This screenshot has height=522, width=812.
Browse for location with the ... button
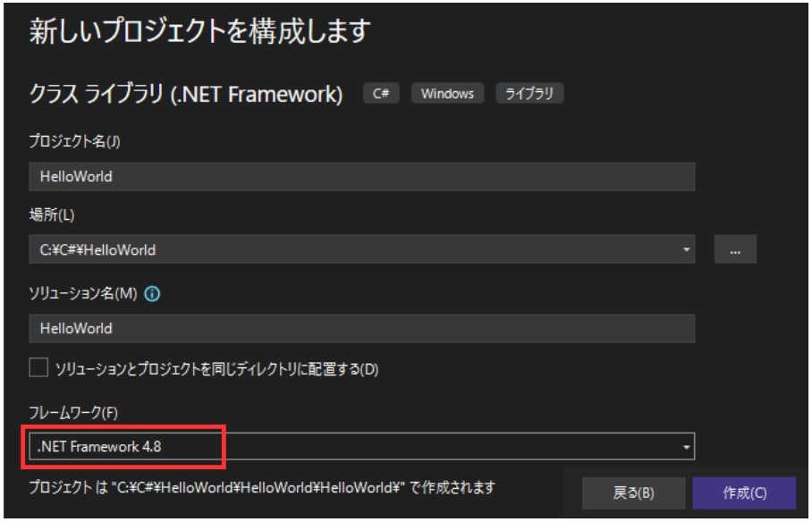click(735, 249)
